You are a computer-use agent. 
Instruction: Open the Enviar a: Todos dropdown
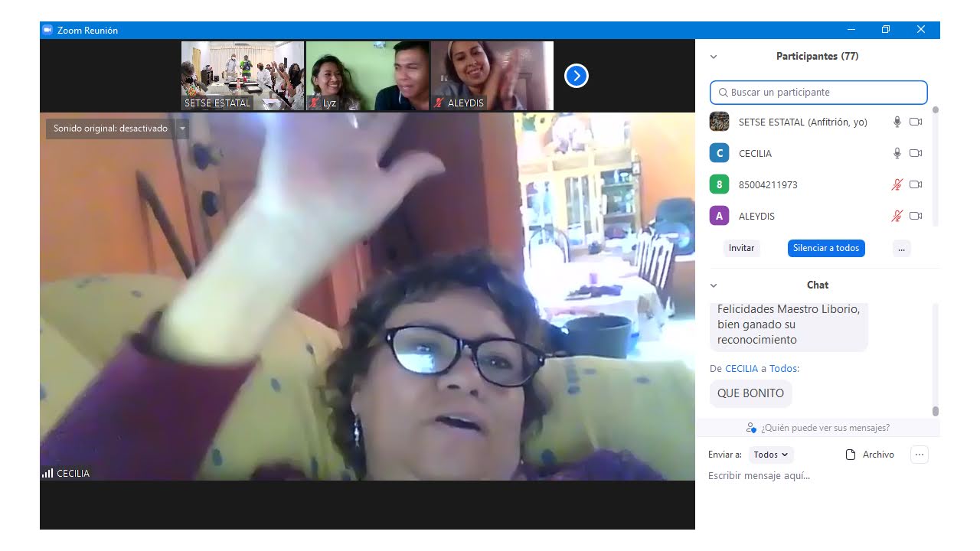(x=771, y=455)
